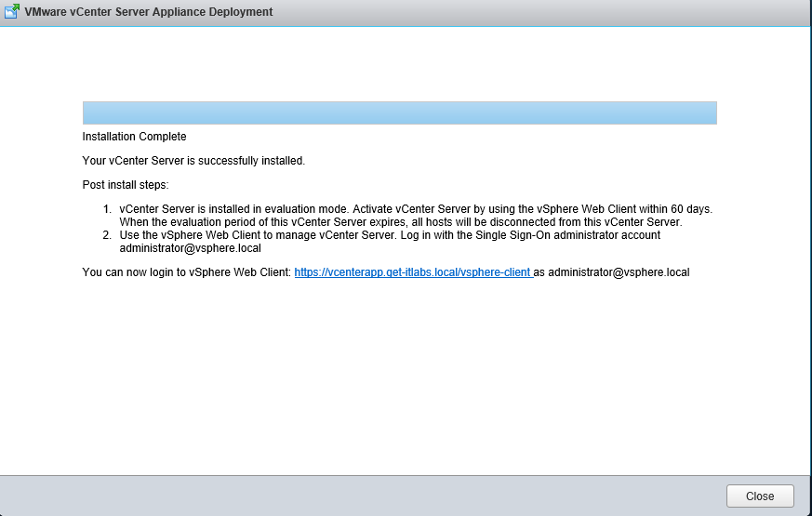The height and width of the screenshot is (516, 812).
Task: Click list number 1 of post install steps
Action: [107, 209]
